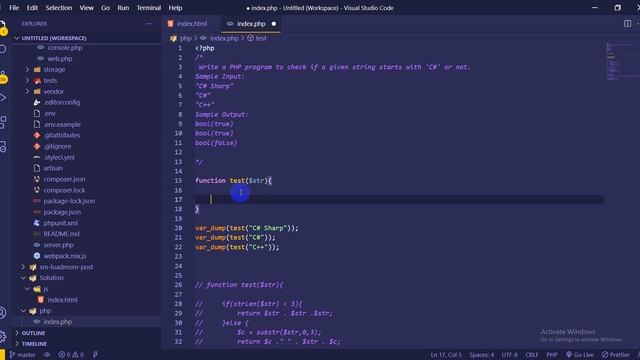Image resolution: width=640 pixels, height=360 pixels.
Task: Open the Help menu
Action: click(x=176, y=8)
